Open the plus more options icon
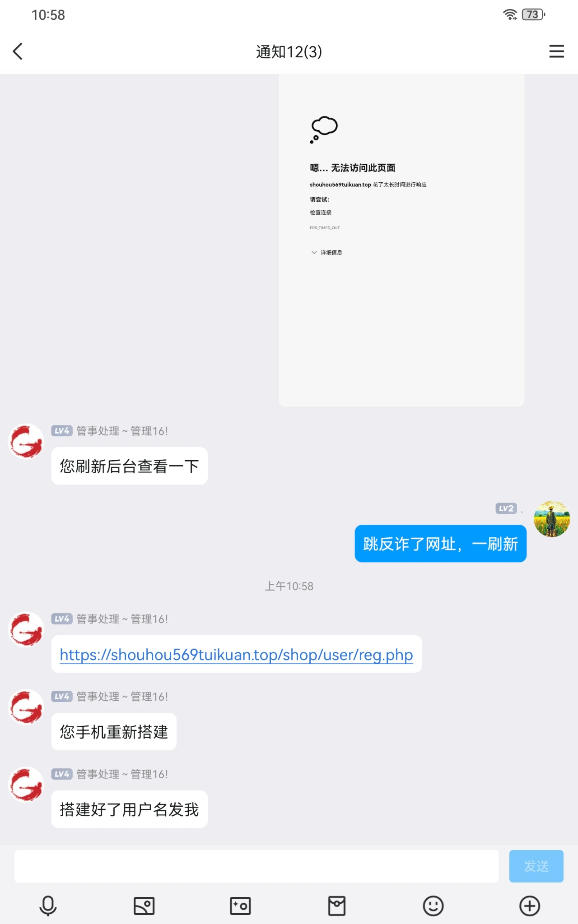 [530, 906]
